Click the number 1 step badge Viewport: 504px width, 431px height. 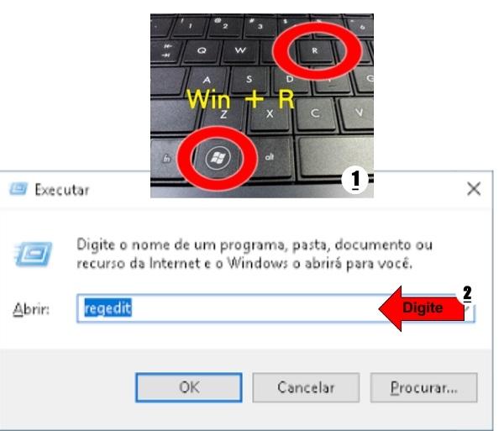354,180
